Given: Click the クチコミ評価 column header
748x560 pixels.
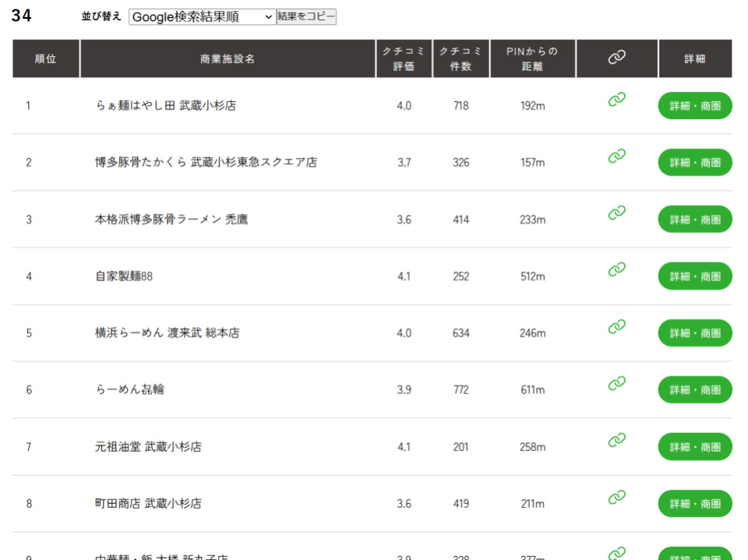Looking at the screenshot, I should point(404,58).
